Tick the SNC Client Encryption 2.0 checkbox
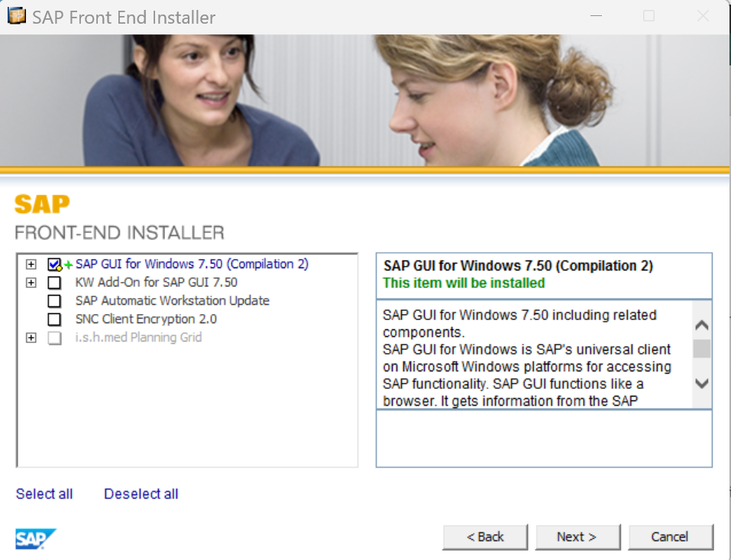The height and width of the screenshot is (560, 731). click(x=54, y=319)
